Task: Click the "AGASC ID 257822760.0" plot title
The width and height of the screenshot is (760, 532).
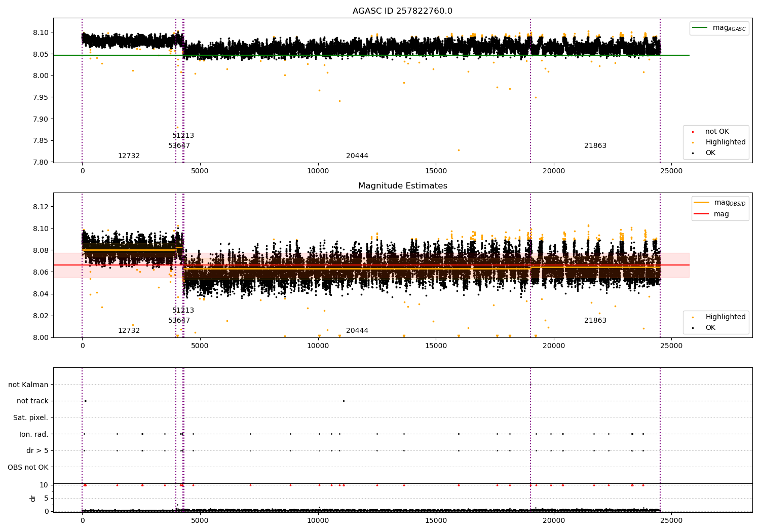Action: [402, 11]
